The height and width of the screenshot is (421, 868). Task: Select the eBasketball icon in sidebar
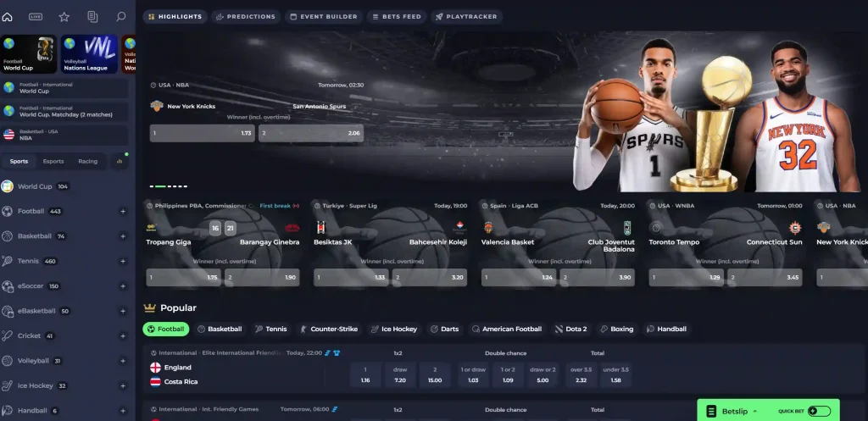pos(7,311)
